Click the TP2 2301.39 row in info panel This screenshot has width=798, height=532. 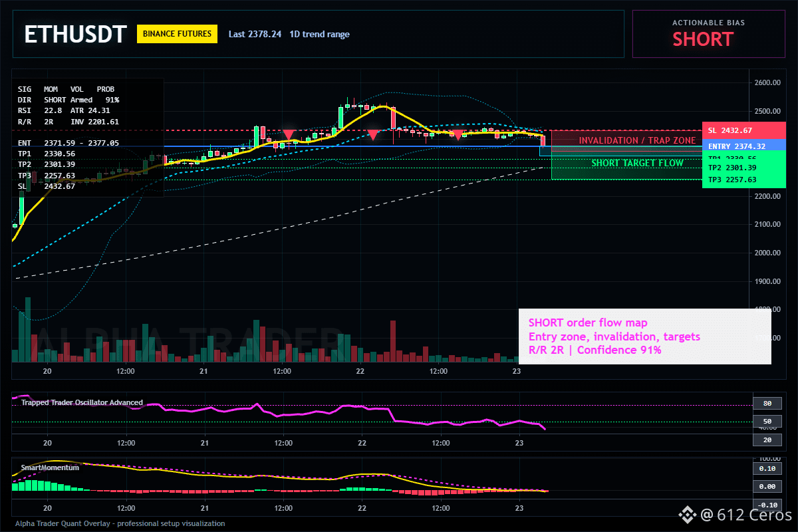(47, 164)
